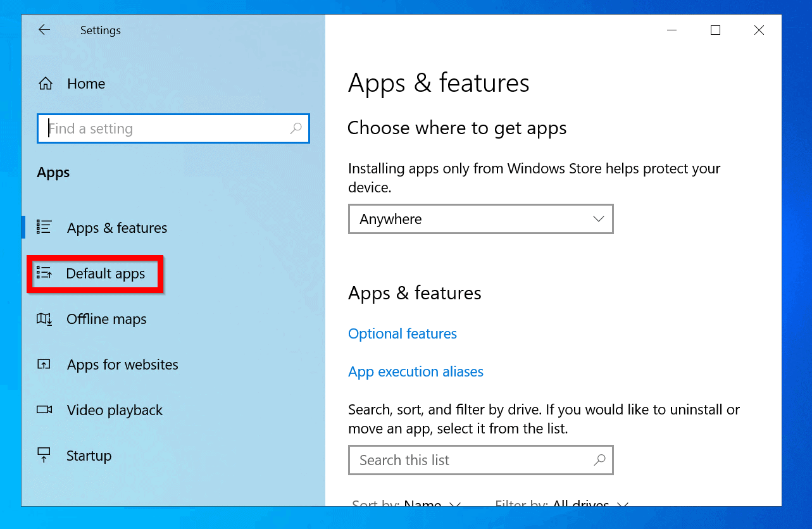Click the magnifier icon in Search this list
Screen dimensions: 812x529
click(x=599, y=460)
